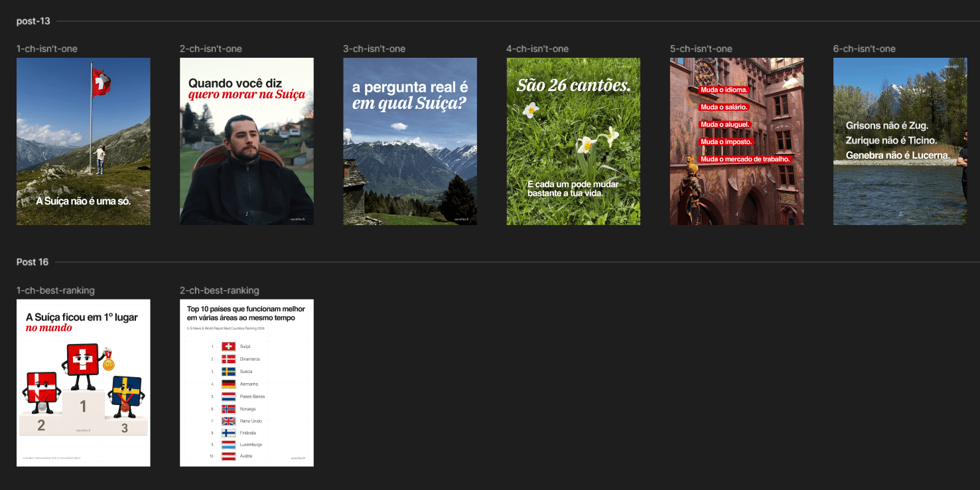Image resolution: width=980 pixels, height=490 pixels.
Task: Click the red "Muda o salário." label
Action: [x=725, y=107]
